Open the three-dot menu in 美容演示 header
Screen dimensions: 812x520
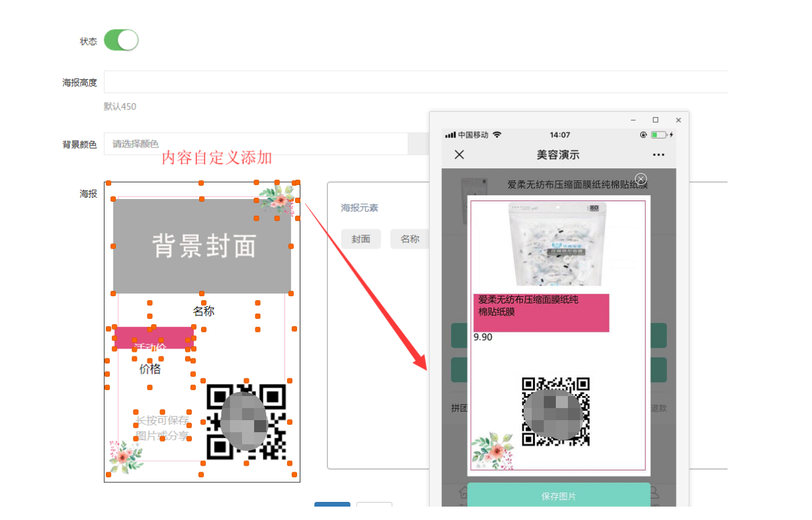(658, 155)
